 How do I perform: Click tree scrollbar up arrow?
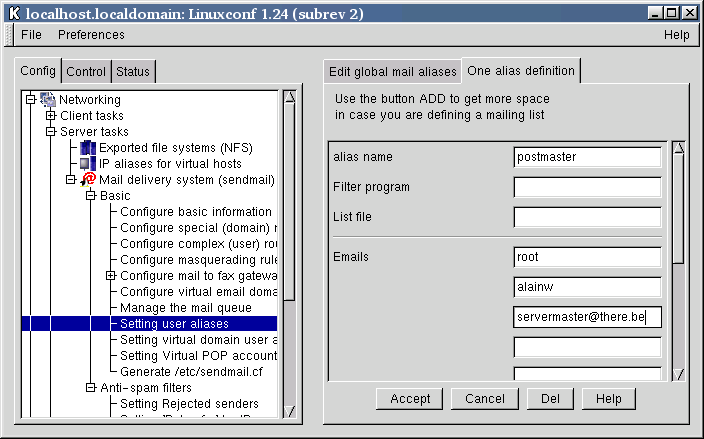tap(290, 97)
